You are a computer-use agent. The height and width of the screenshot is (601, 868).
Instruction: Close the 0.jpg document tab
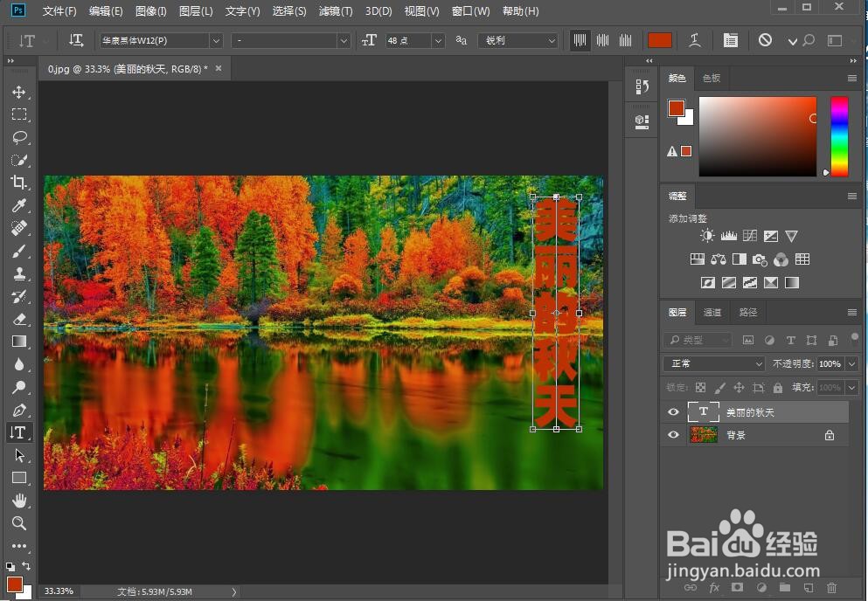(x=219, y=69)
